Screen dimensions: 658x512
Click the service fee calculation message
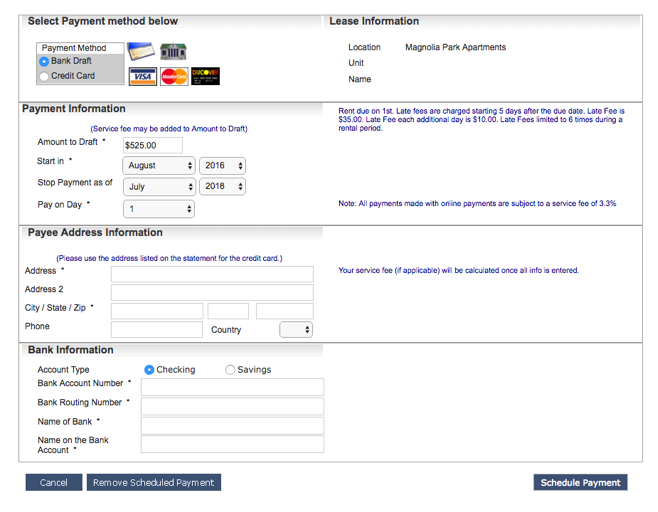coord(459,270)
